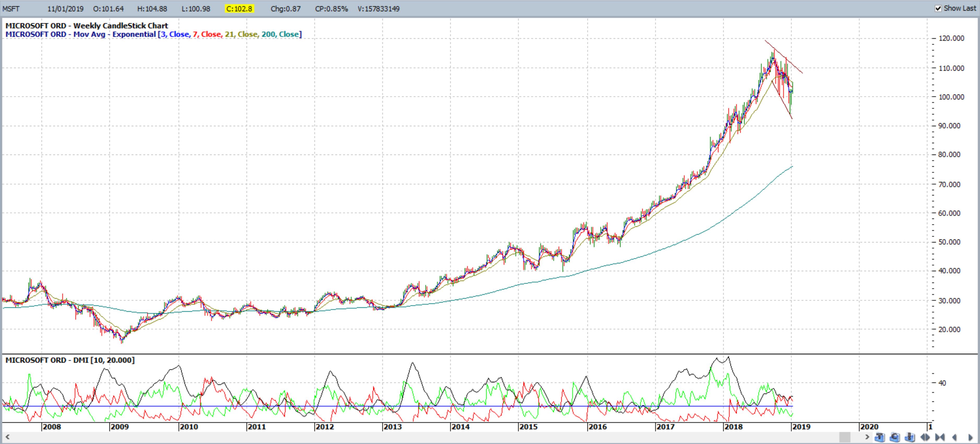
Task: Click the folder icon marked T
Action: click(879, 437)
